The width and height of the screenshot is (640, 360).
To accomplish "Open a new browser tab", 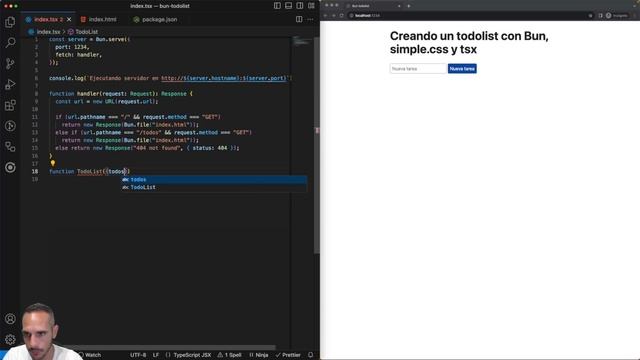I will (x=409, y=6).
